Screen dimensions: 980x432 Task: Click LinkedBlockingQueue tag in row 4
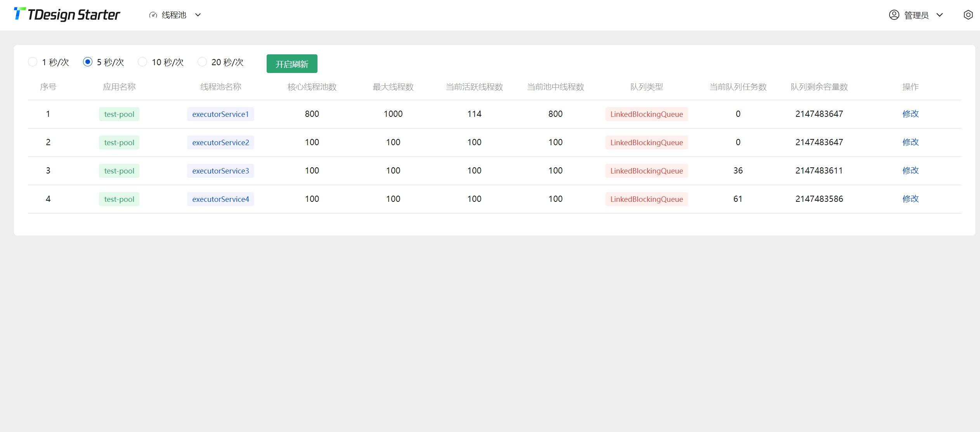(646, 199)
